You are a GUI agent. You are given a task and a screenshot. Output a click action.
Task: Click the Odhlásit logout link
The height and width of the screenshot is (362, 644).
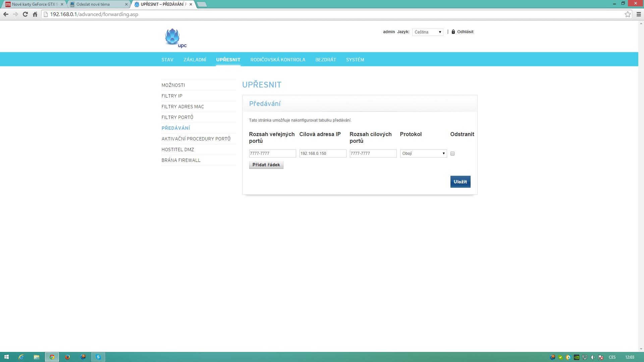tap(465, 32)
